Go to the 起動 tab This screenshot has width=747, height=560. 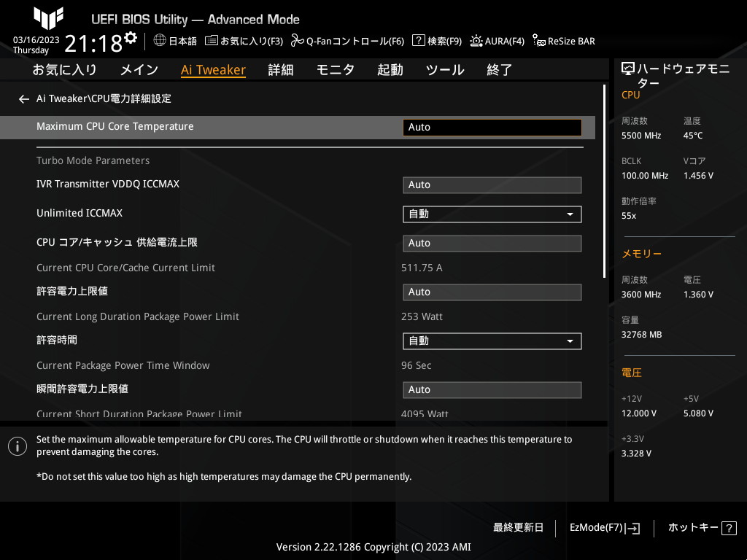(390, 70)
